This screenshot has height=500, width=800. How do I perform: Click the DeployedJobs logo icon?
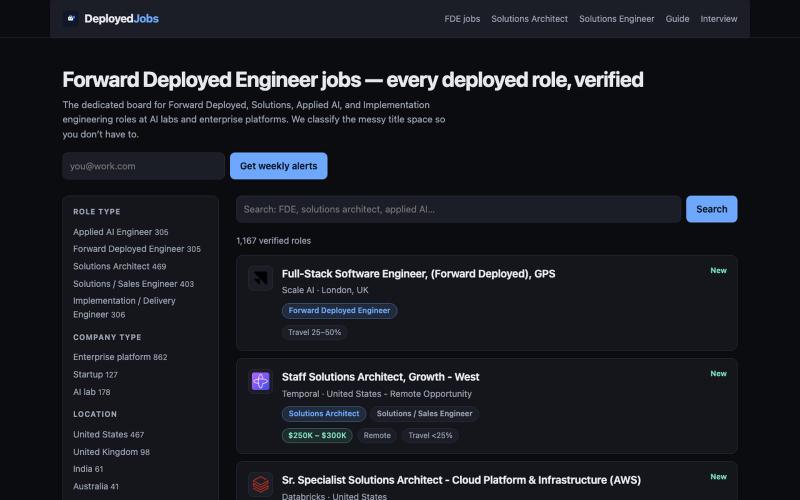[71, 18]
